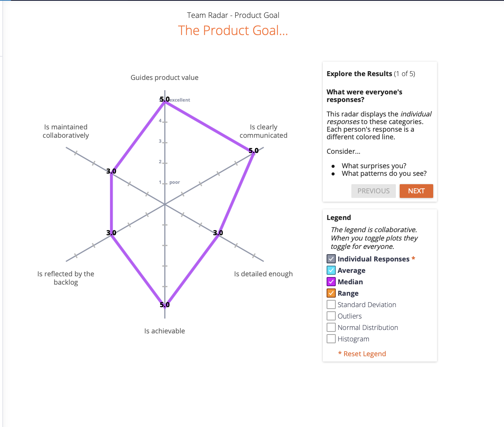Select the 5.0 point on Guides product value
The width and height of the screenshot is (504, 427).
point(164,101)
